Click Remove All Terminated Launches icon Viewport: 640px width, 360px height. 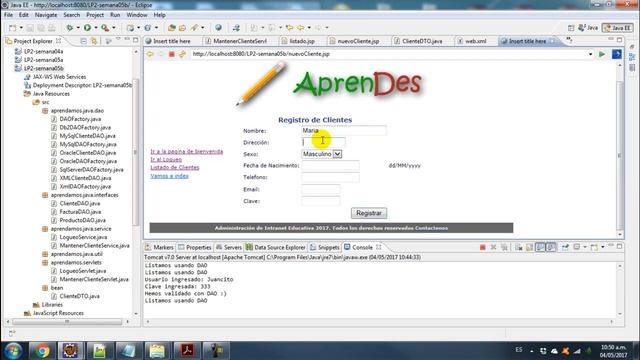(x=504, y=247)
